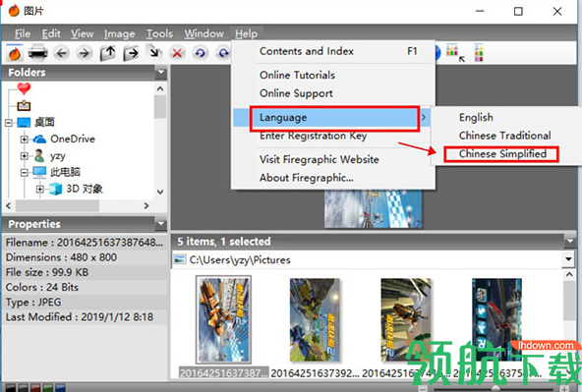Open the Window menu

click(204, 33)
